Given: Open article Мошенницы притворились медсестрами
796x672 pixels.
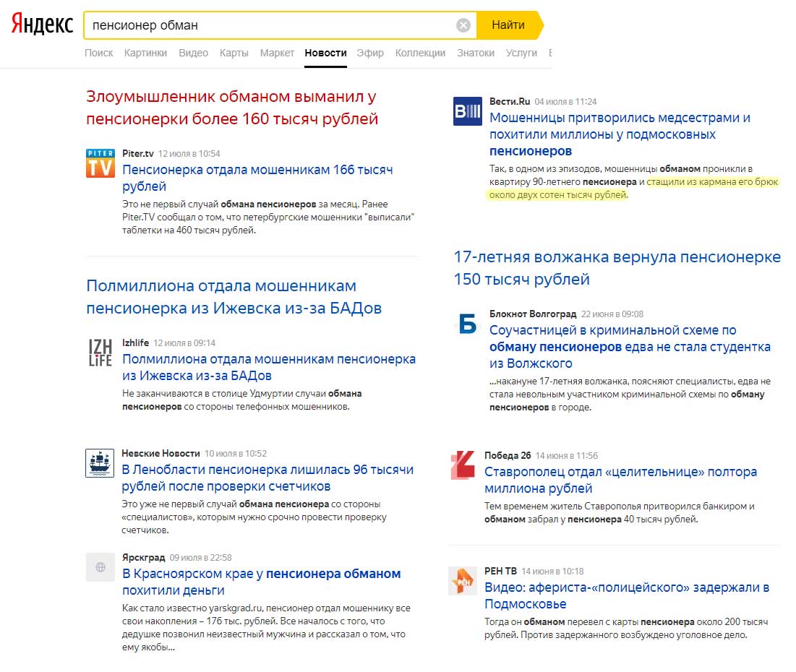Looking at the screenshot, I should click(620, 134).
